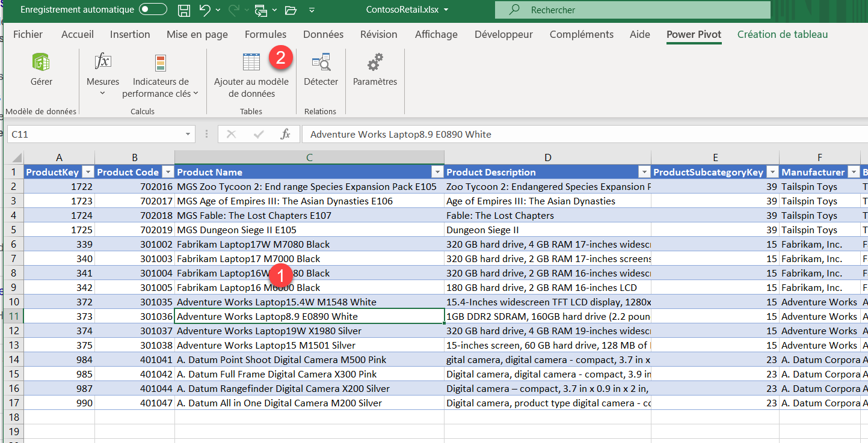Click the Insert Function fx icon
The image size is (868, 443).
click(x=286, y=135)
